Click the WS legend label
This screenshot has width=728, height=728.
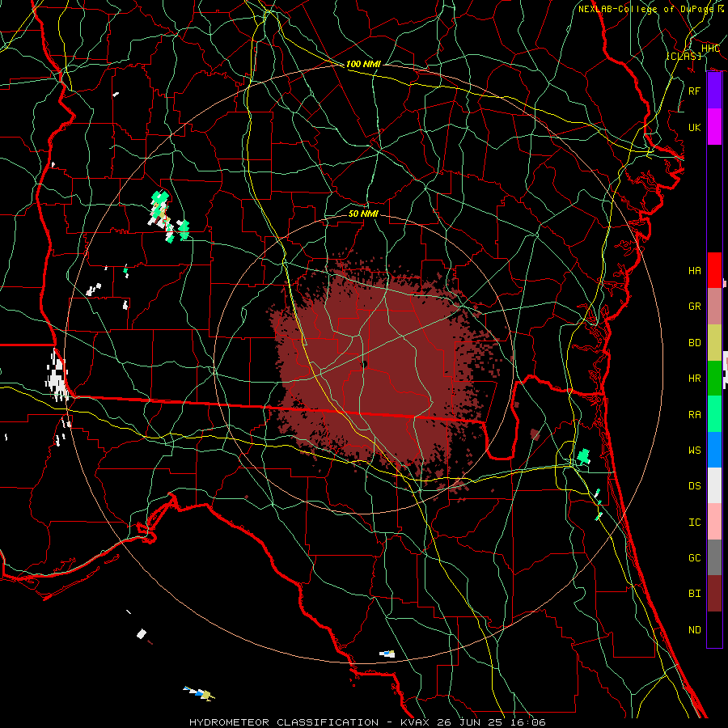point(694,450)
